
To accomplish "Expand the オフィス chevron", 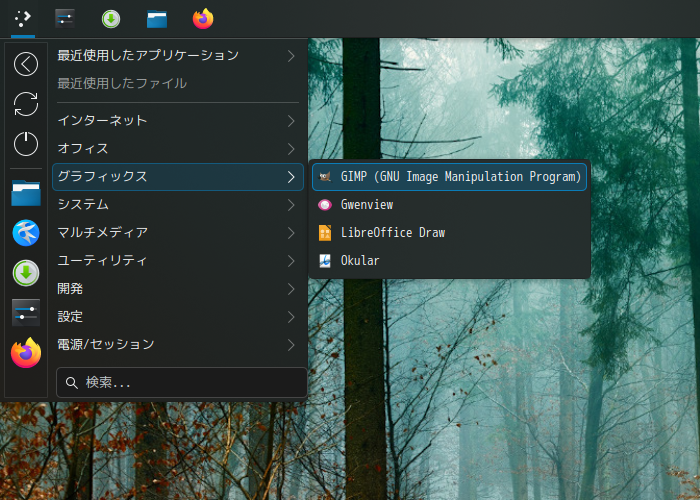I will point(291,149).
